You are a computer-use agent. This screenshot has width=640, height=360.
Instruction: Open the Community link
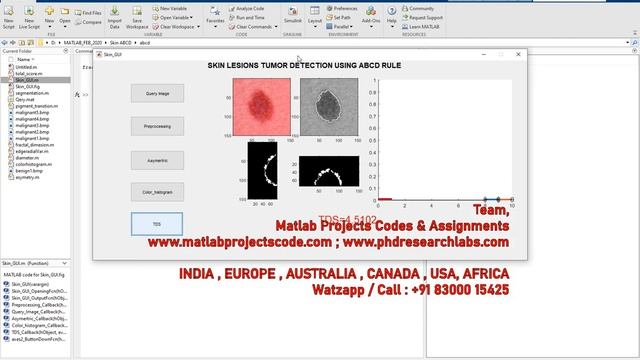tap(418, 8)
